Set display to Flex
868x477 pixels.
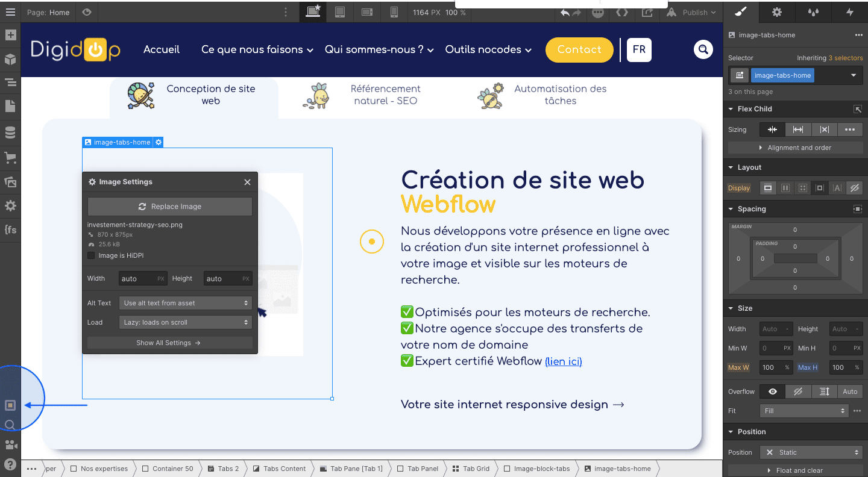click(785, 188)
